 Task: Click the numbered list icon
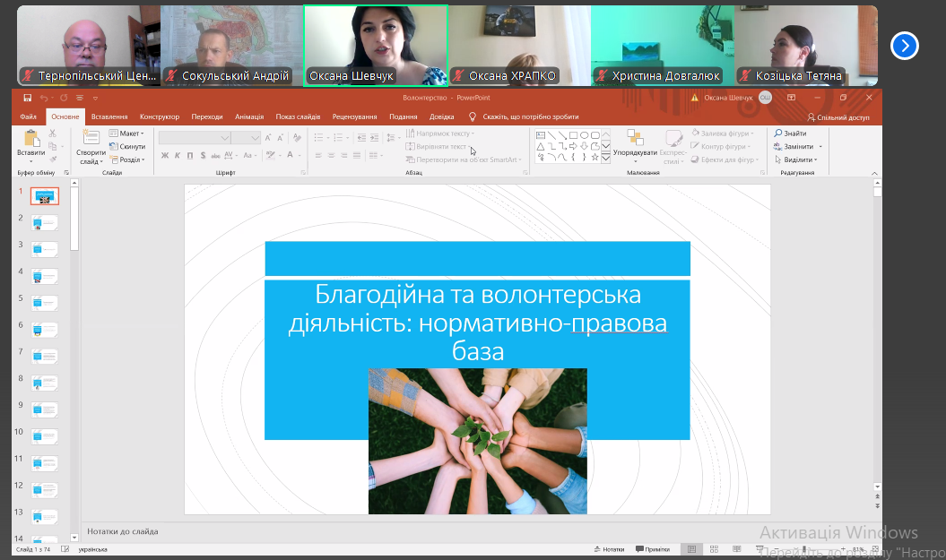pyautogui.click(x=338, y=138)
